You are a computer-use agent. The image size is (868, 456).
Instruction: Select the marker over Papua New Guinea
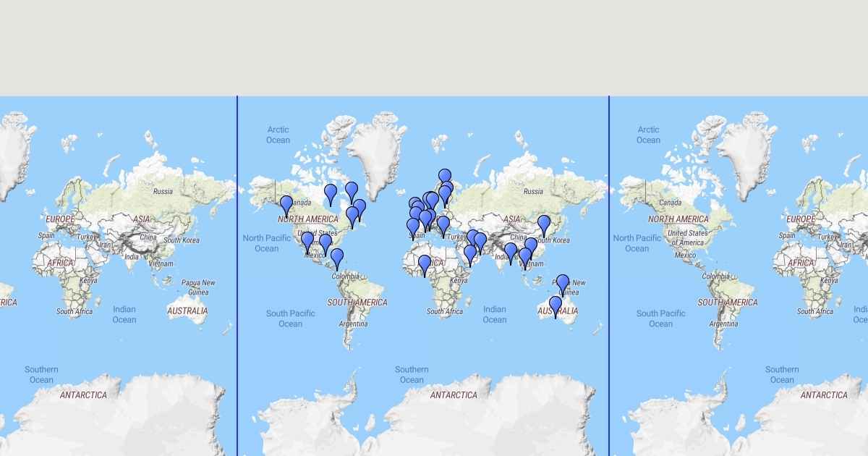tap(563, 283)
